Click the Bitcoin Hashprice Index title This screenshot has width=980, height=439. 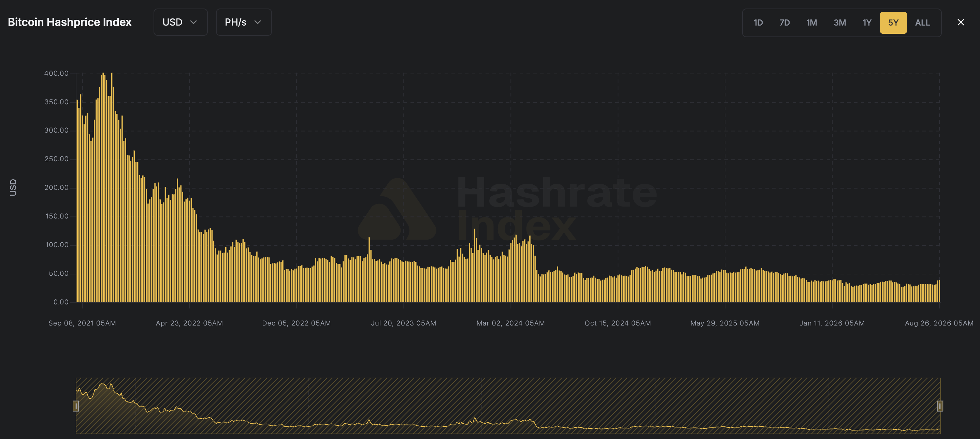point(70,22)
